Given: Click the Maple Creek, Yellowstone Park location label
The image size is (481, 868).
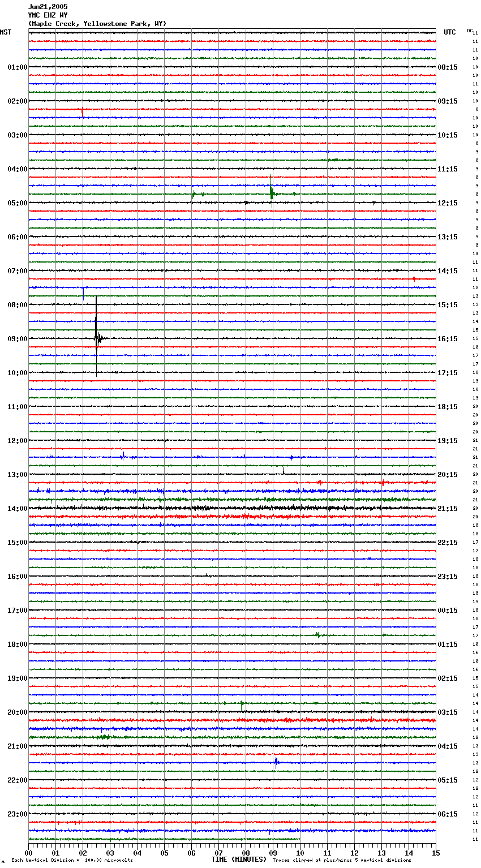Looking at the screenshot, I should point(97,24).
